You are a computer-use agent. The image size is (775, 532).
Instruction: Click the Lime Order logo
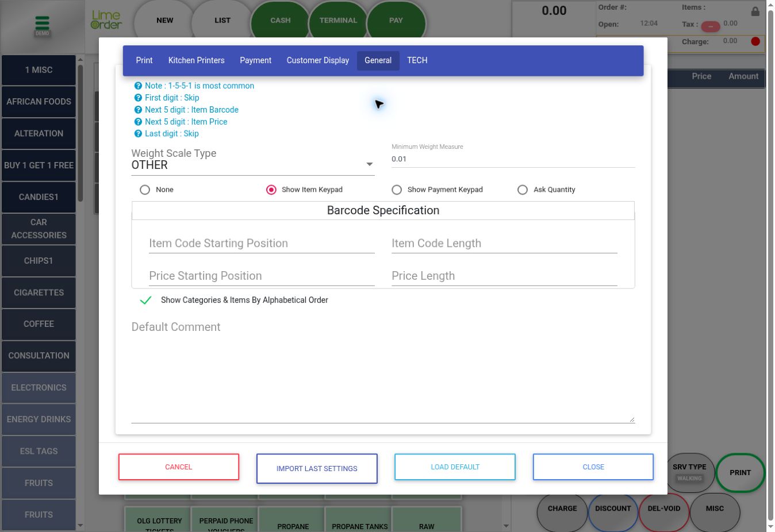(106, 20)
